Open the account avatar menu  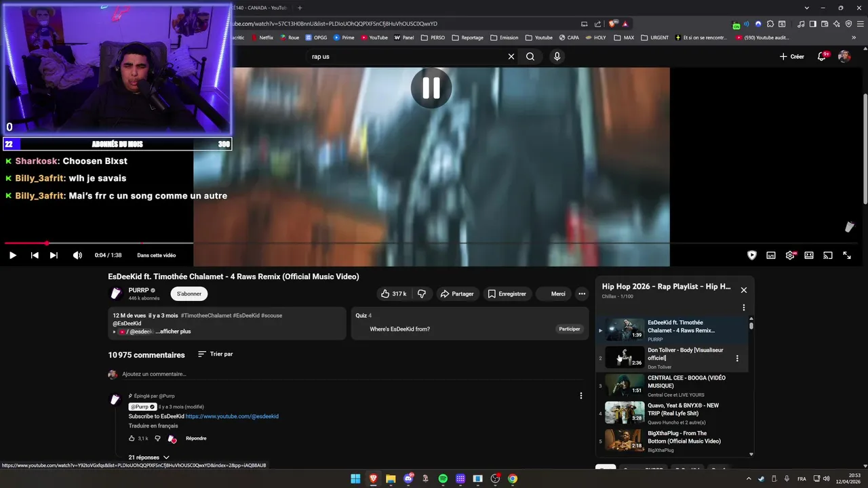[844, 56]
